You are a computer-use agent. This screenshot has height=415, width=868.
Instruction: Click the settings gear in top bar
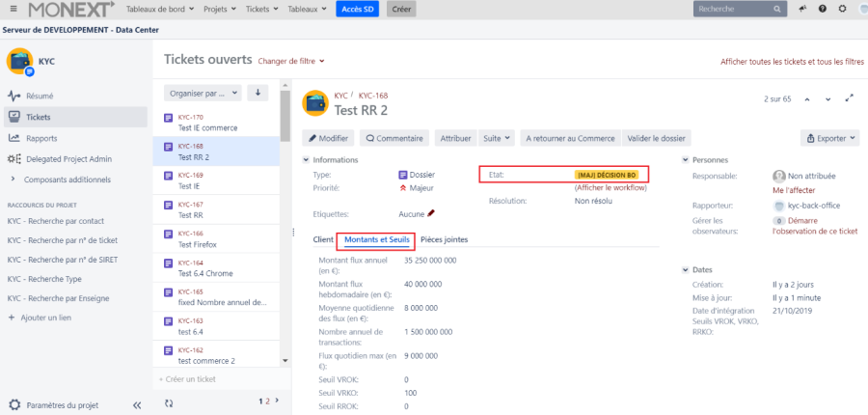[842, 9]
